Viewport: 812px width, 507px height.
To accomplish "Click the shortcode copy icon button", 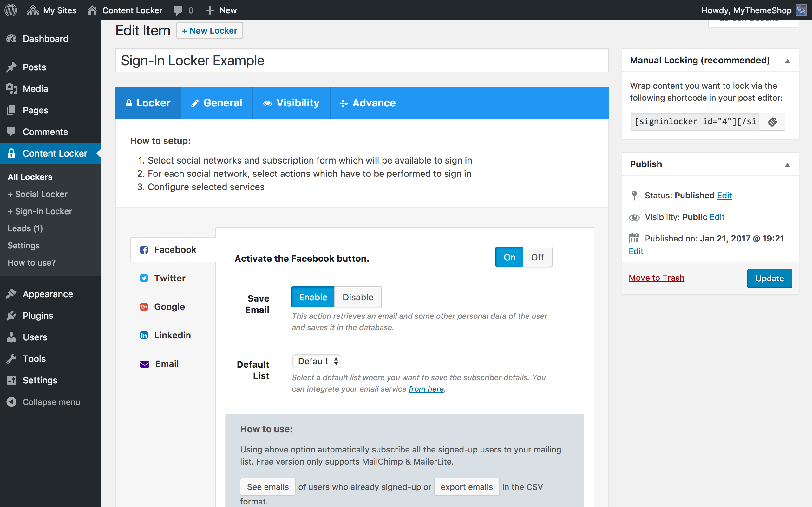I will (x=772, y=122).
